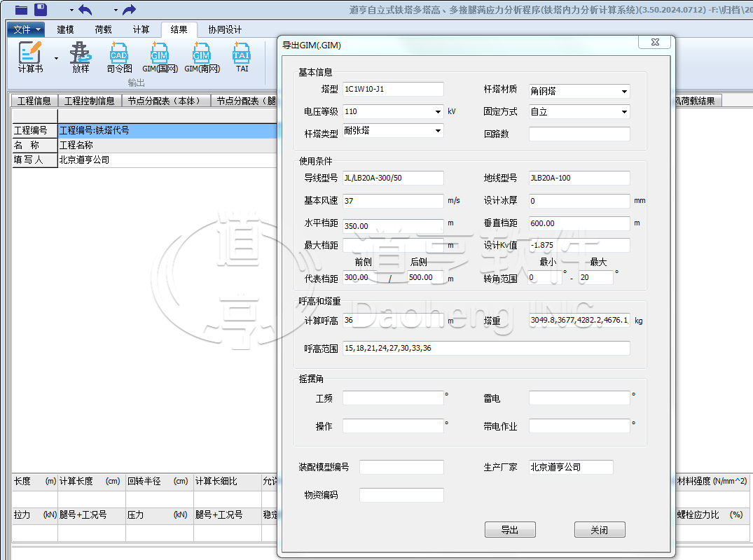Click the 转角范围 最大 field
This screenshot has height=560, width=753.
596,277
